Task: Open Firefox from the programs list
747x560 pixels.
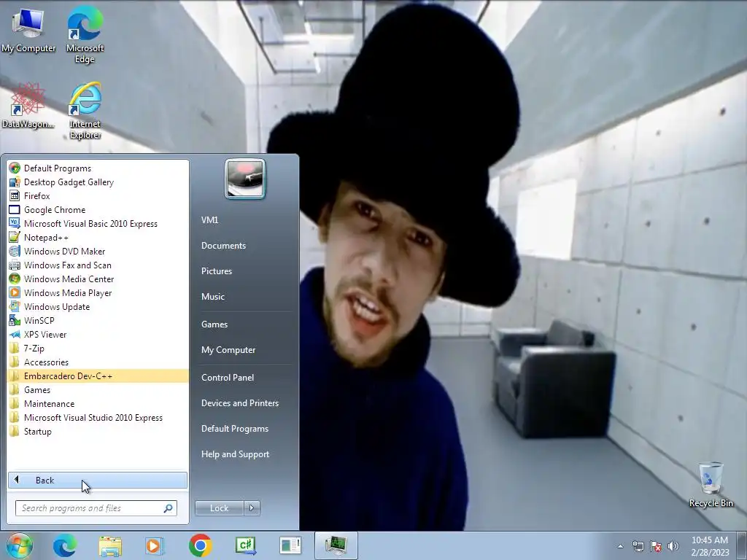Action: click(x=98, y=195)
